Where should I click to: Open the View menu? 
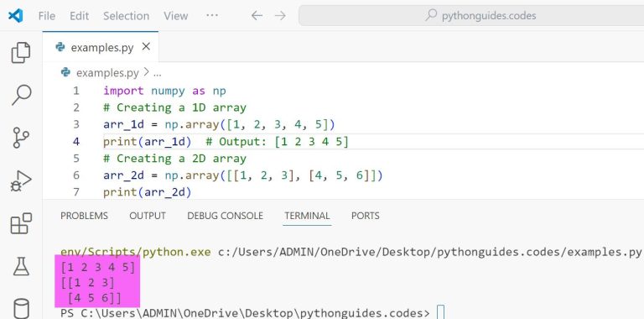coord(176,16)
